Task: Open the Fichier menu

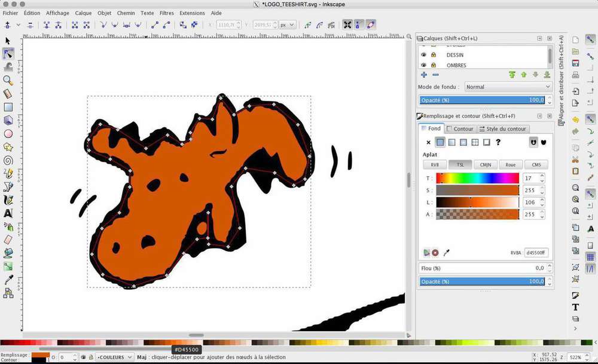Action: (10, 13)
